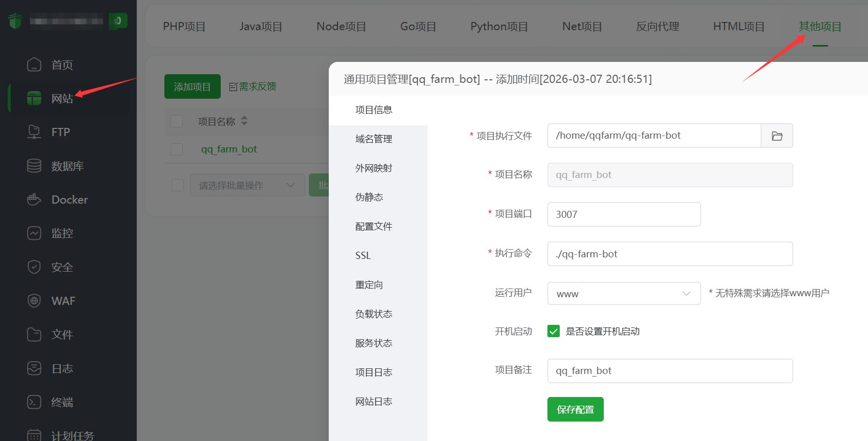
Task: Check the bottom batch-operation checkbox
Action: point(178,185)
